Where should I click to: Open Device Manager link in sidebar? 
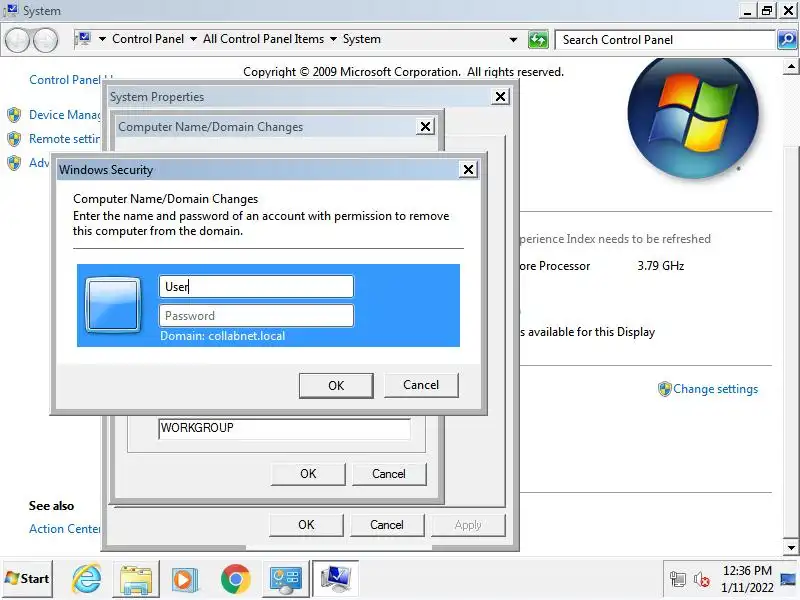[65, 115]
